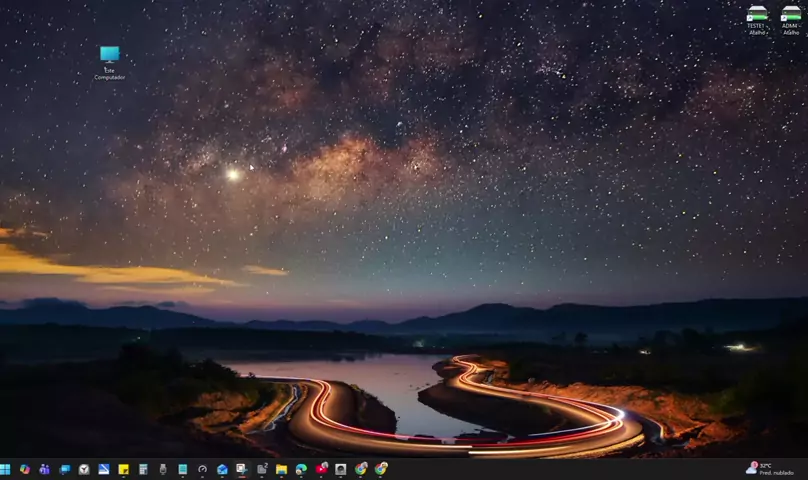Screen dimensions: 808x480
Task: Open the blue envelope mail icon
Action: 222,469
